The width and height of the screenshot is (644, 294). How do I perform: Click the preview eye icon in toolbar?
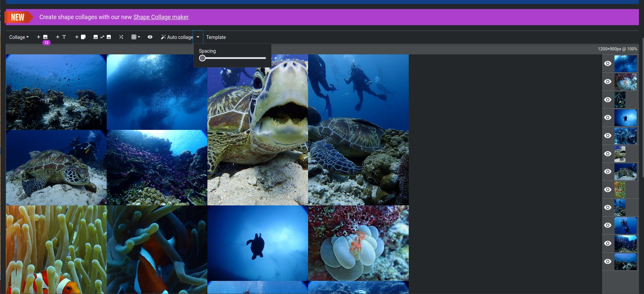pos(150,37)
